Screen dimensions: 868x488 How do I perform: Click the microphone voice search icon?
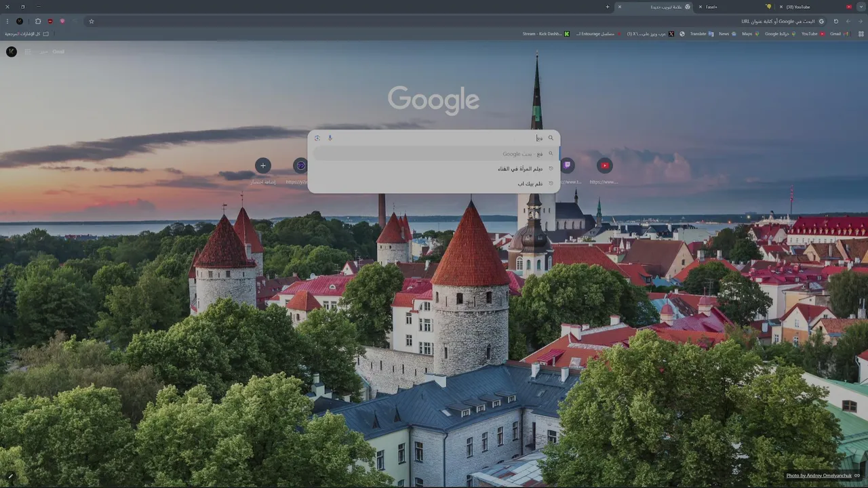[330, 138]
